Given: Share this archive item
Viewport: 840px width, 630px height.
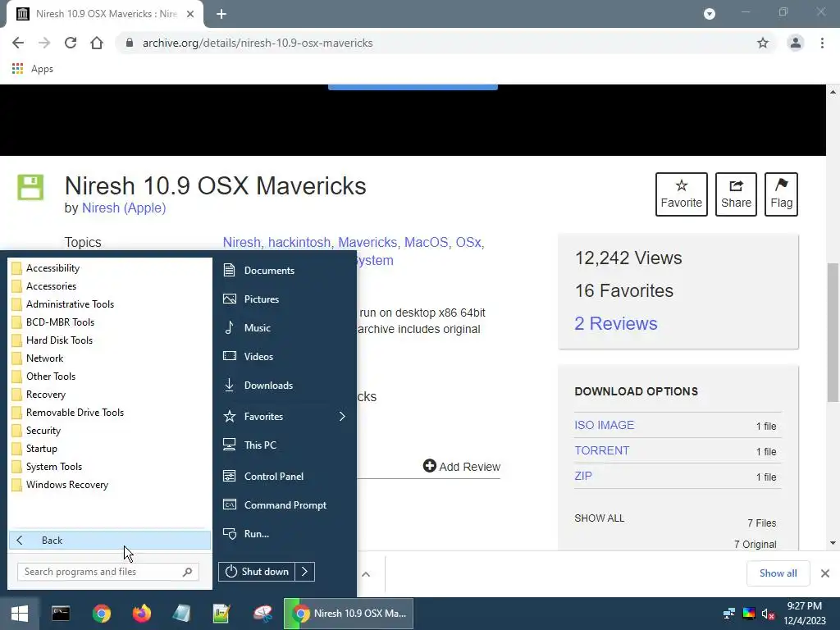Looking at the screenshot, I should pos(736,194).
